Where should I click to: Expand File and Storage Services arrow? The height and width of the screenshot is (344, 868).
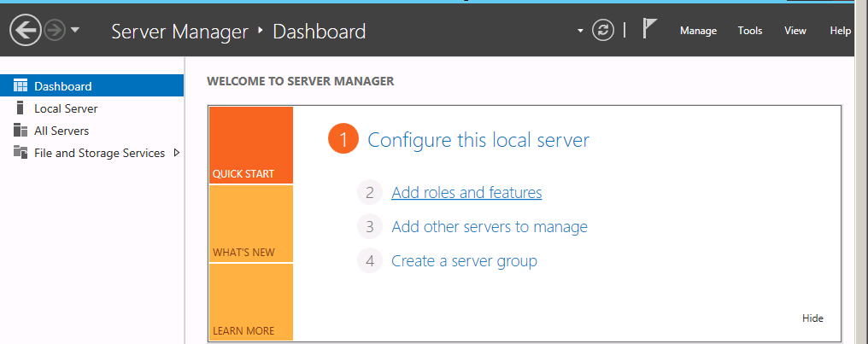click(177, 153)
